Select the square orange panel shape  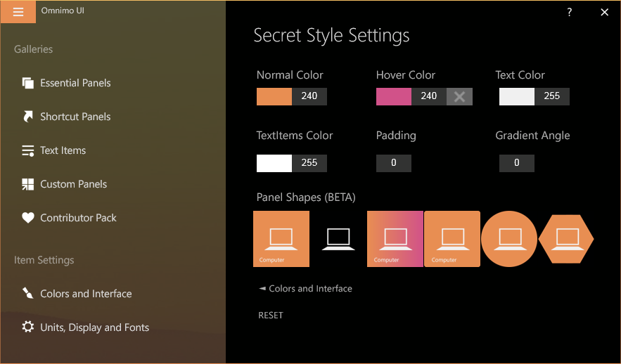tap(281, 239)
